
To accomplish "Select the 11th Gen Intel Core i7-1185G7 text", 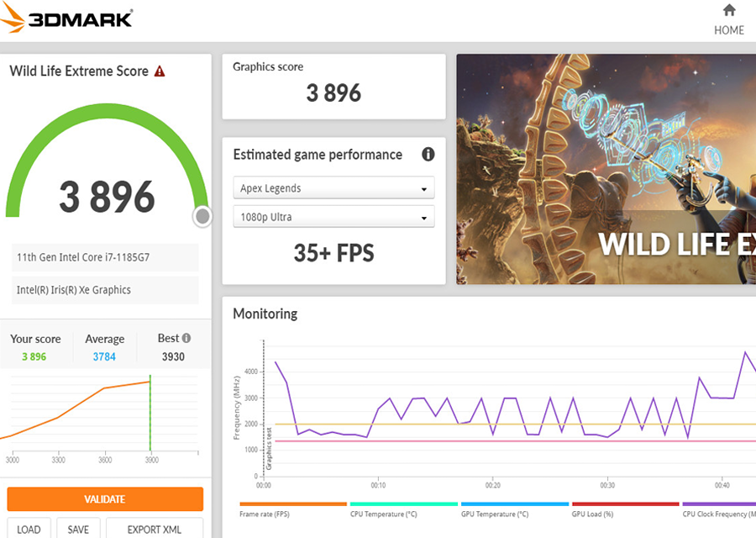I will coord(83,257).
